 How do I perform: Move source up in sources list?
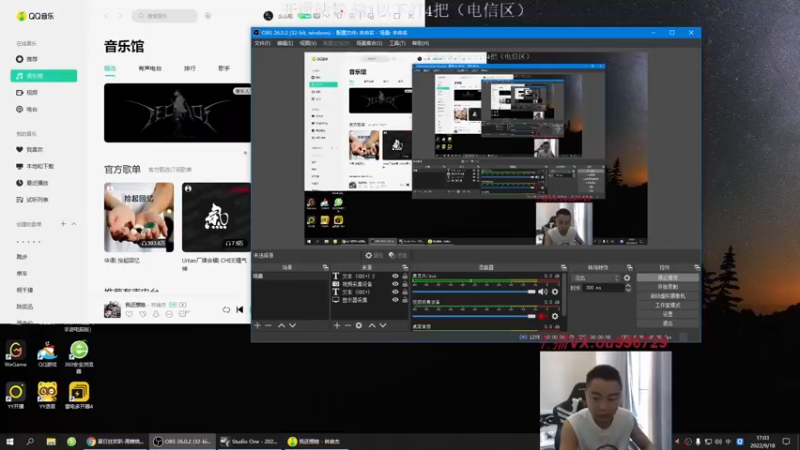click(x=372, y=326)
